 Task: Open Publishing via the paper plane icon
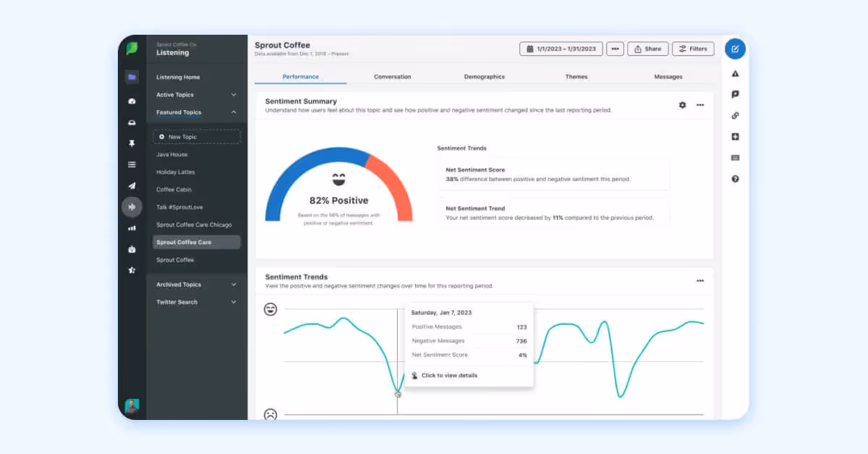pyautogui.click(x=132, y=185)
